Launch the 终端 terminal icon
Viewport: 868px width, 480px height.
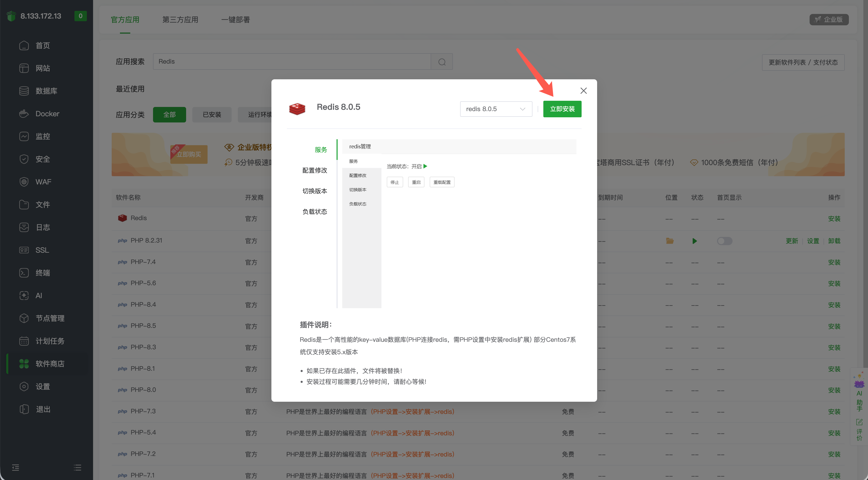[24, 273]
